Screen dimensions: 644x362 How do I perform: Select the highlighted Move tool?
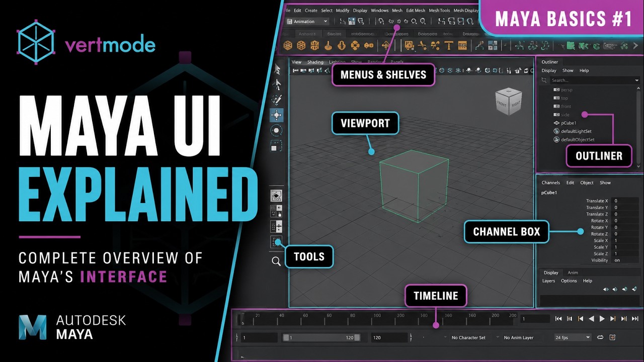pyautogui.click(x=277, y=115)
